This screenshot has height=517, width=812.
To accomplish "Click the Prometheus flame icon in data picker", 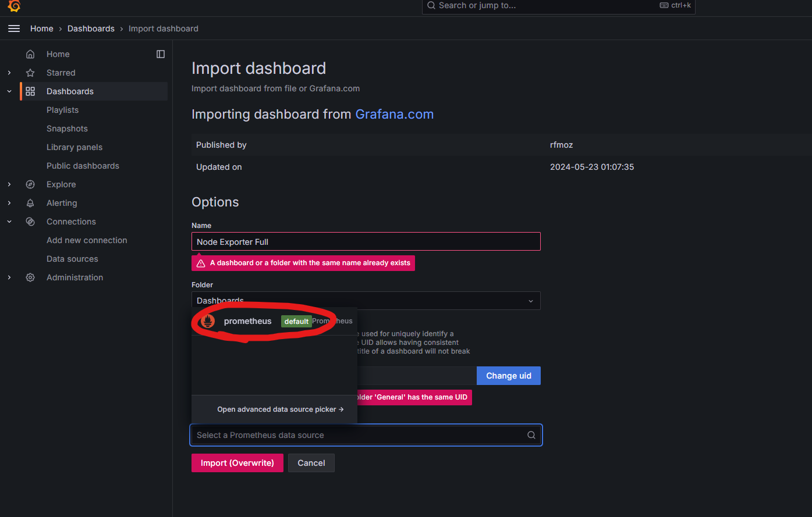I will 207,320.
